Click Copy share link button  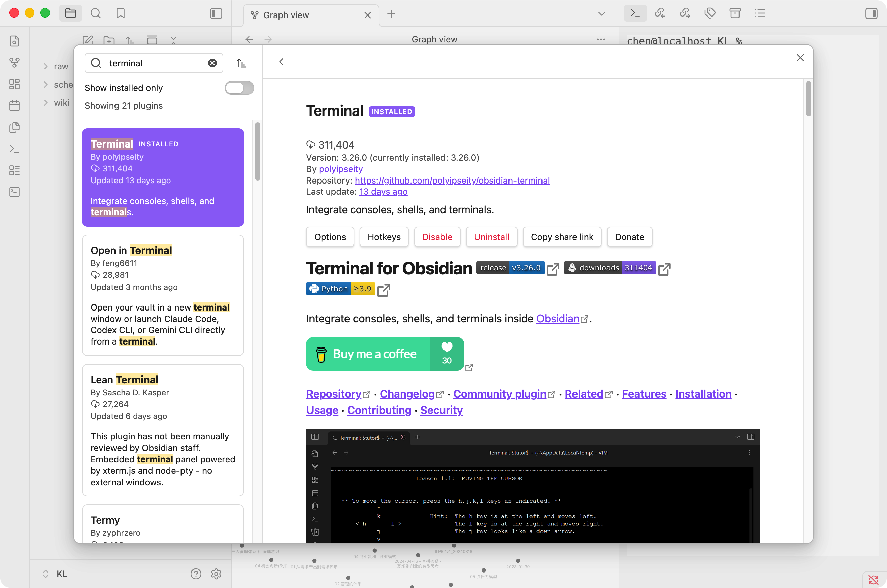pyautogui.click(x=562, y=237)
